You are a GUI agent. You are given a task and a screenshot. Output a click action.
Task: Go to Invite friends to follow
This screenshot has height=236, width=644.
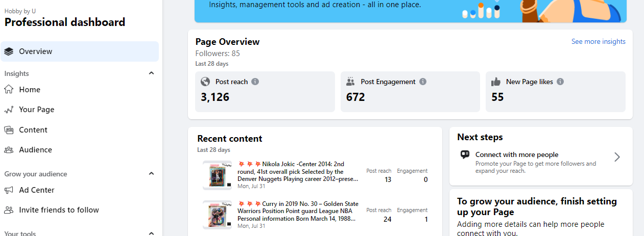coord(59,210)
